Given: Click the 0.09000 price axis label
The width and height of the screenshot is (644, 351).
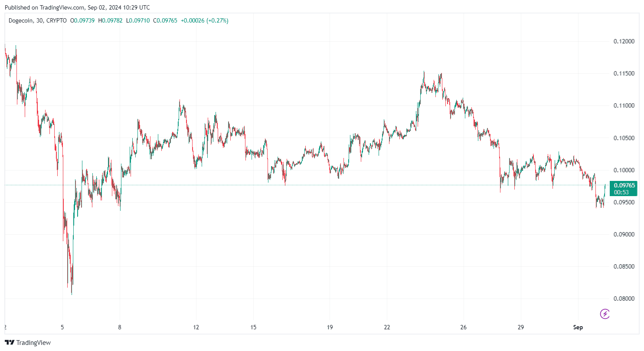Looking at the screenshot, I should (x=624, y=234).
